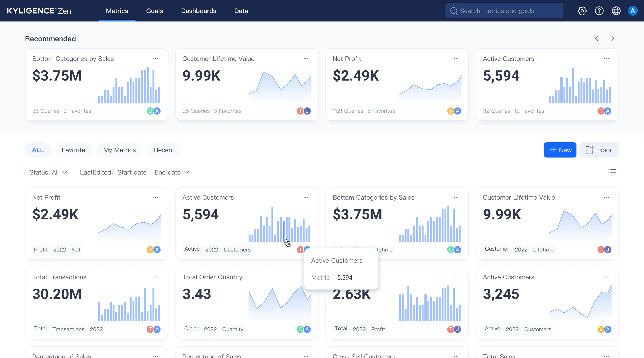The height and width of the screenshot is (358, 644).
Task: Open more options on Bottom Categories by Sales card below filters
Action: coord(456,197)
